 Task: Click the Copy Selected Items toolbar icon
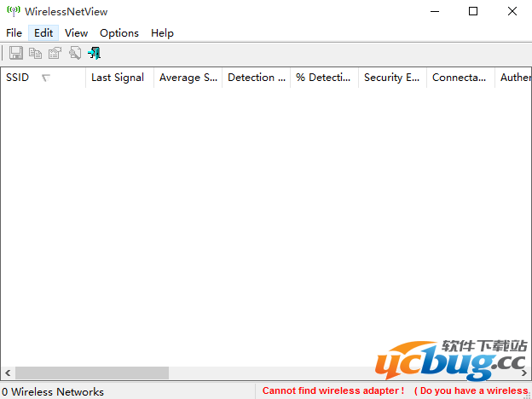pyautogui.click(x=35, y=53)
